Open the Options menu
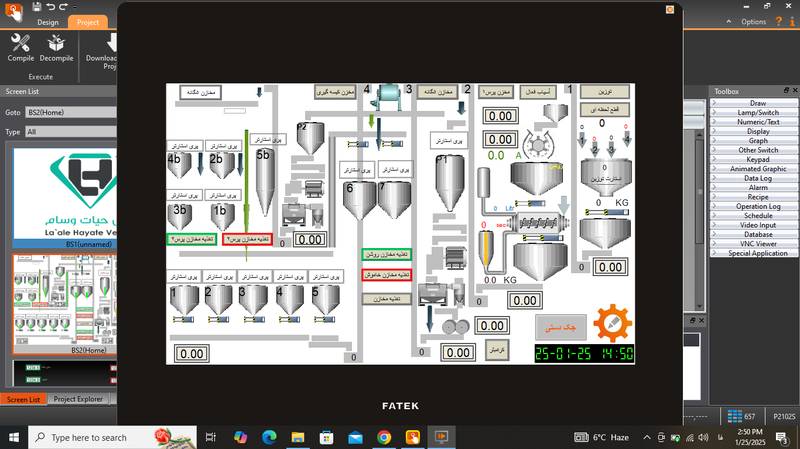This screenshot has width=800, height=449. click(x=752, y=21)
